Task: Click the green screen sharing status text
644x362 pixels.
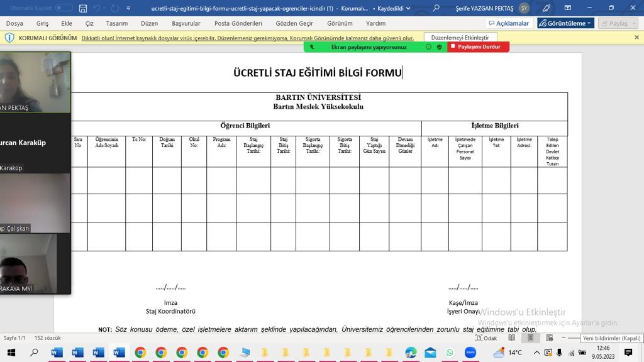Action: (369, 47)
